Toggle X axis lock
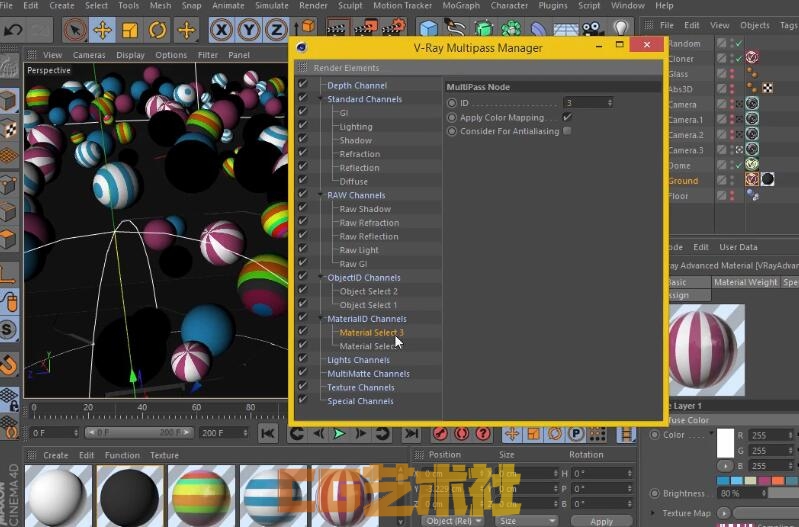The image size is (799, 527). point(221,30)
